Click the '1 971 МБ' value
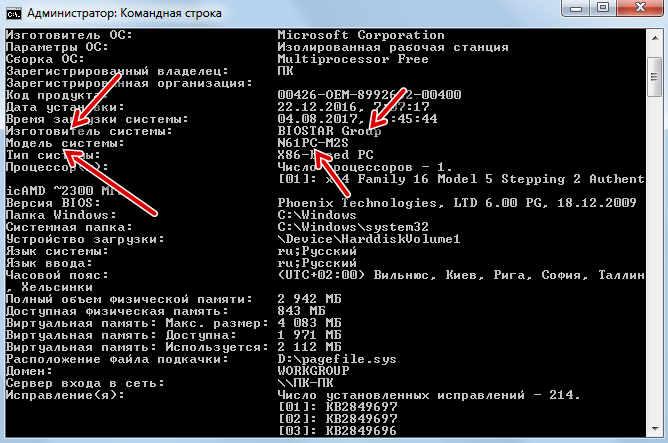Viewport: 668px width, 443px height. pos(309,335)
